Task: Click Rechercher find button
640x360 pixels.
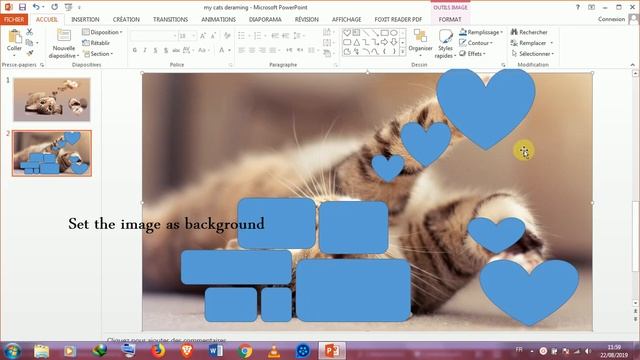Action: point(529,32)
